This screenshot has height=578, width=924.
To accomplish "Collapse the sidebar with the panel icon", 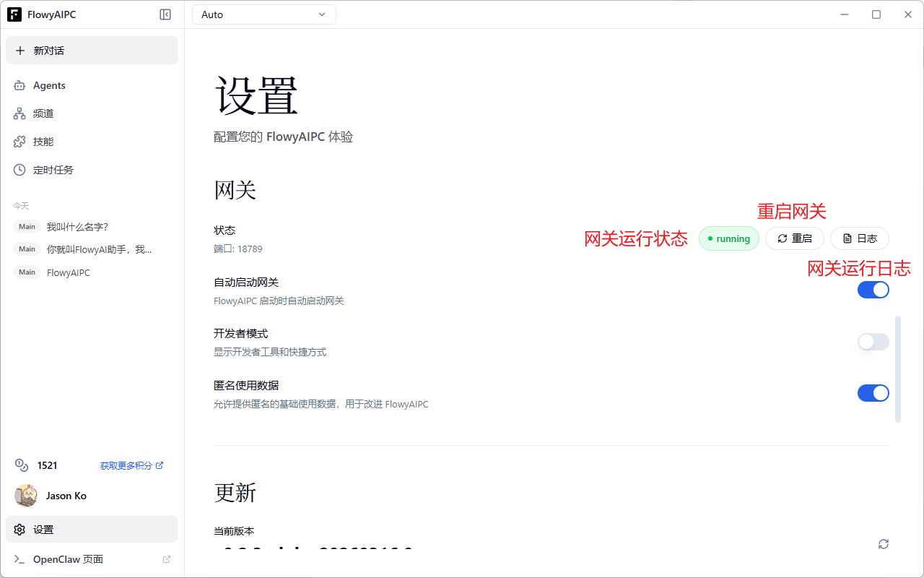I will 165,14.
